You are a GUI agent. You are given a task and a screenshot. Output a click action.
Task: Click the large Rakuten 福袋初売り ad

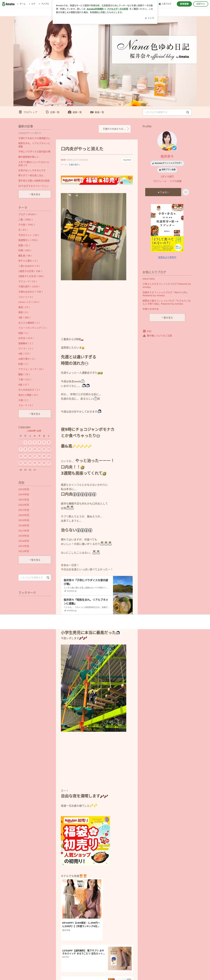click(85, 841)
